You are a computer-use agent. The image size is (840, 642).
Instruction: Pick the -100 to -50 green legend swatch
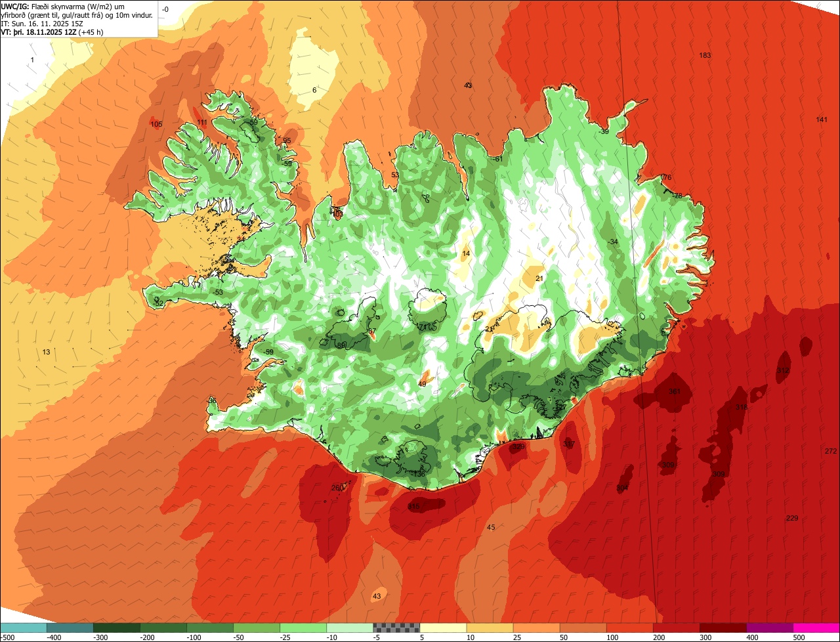click(210, 628)
